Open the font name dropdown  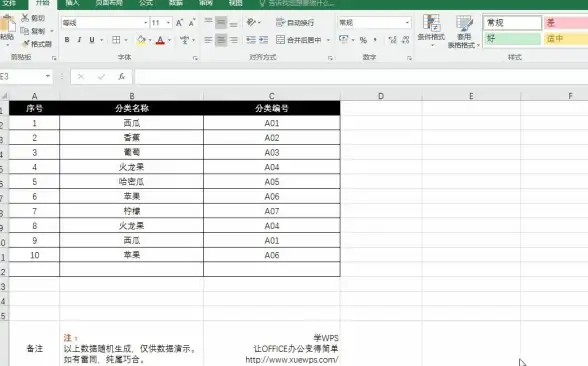pos(146,23)
